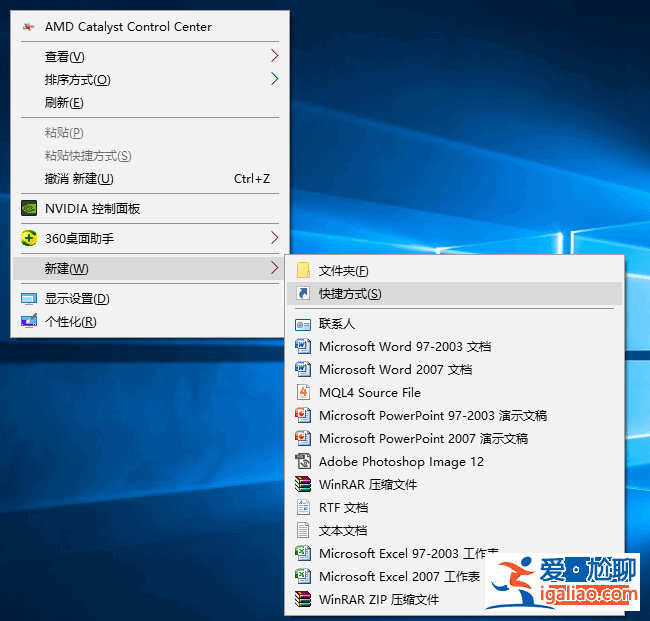Create a new 联系人 contact
This screenshot has height=621, width=650.
pyautogui.click(x=454, y=324)
